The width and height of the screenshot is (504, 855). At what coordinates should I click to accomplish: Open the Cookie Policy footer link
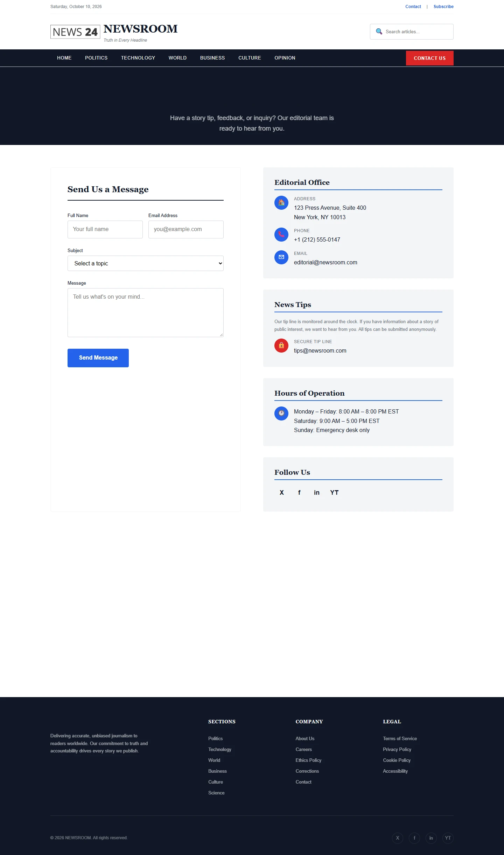tap(397, 760)
